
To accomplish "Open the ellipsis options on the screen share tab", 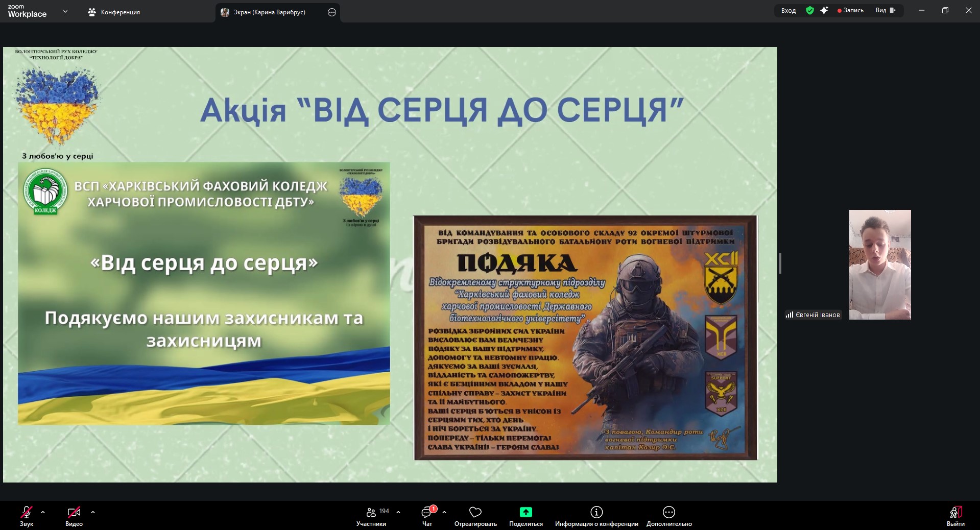I will (x=332, y=12).
